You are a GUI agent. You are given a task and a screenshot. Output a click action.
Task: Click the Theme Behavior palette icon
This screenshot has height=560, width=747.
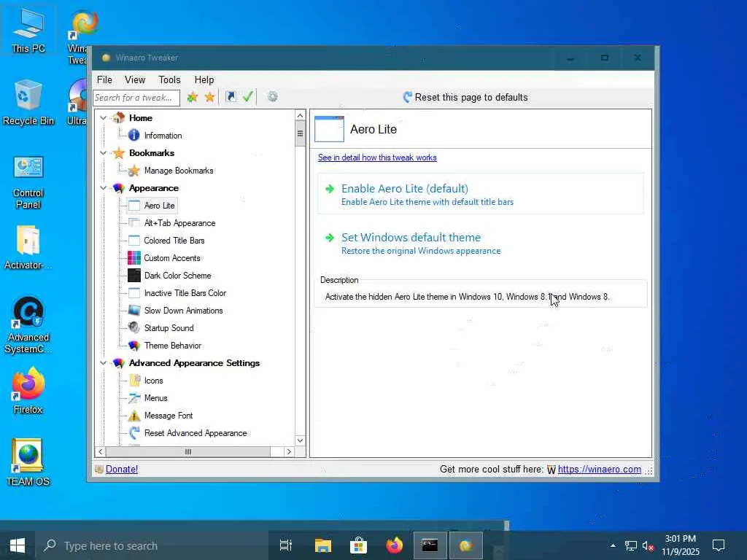click(x=134, y=345)
